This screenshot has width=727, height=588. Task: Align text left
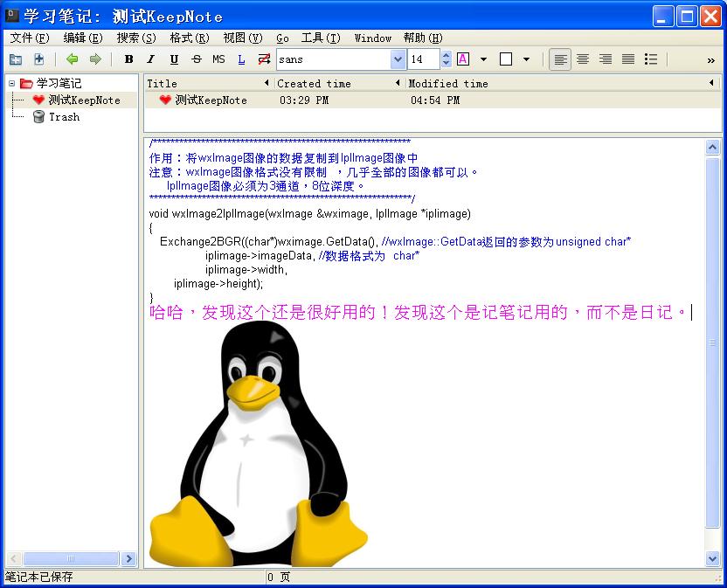pos(560,59)
